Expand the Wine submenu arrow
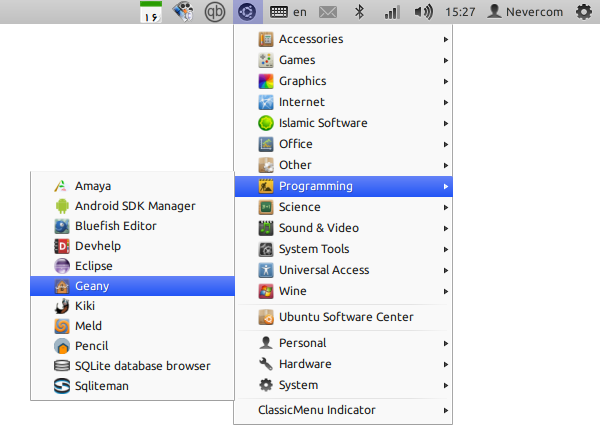 [x=446, y=292]
